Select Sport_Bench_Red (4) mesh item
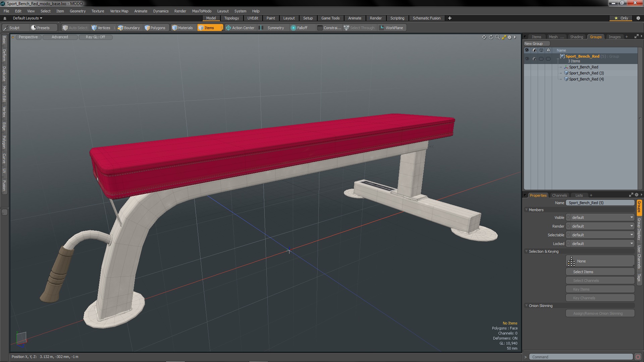The width and height of the screenshot is (644, 362). tap(586, 79)
